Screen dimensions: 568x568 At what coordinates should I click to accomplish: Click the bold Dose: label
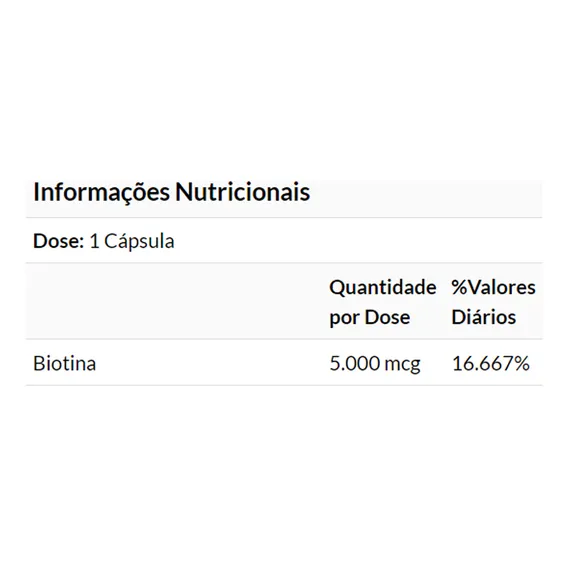click(x=59, y=241)
